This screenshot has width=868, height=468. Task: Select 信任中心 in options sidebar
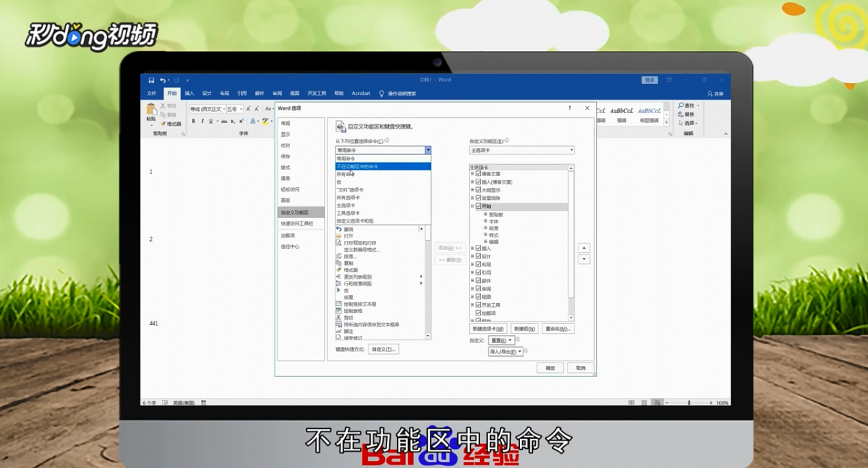click(x=301, y=247)
